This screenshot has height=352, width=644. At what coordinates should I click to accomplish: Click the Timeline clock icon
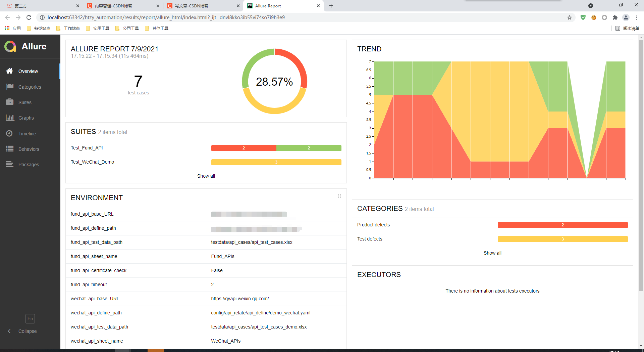[9, 133]
